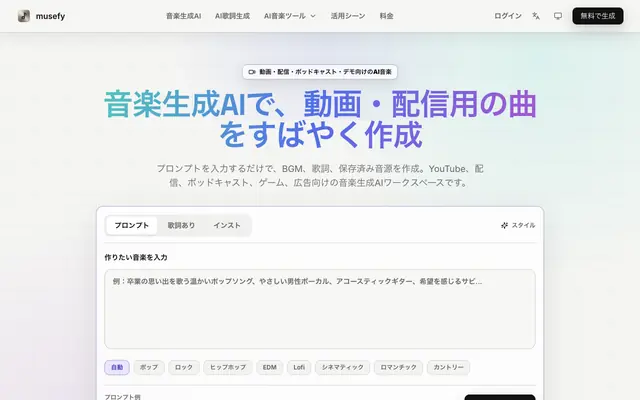Switch to the インスト tab
This screenshot has height=400, width=640.
(227, 225)
